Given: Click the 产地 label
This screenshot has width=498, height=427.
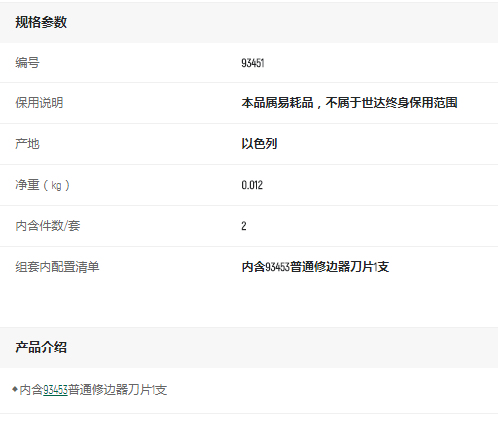Looking at the screenshot, I should pyautogui.click(x=27, y=144).
